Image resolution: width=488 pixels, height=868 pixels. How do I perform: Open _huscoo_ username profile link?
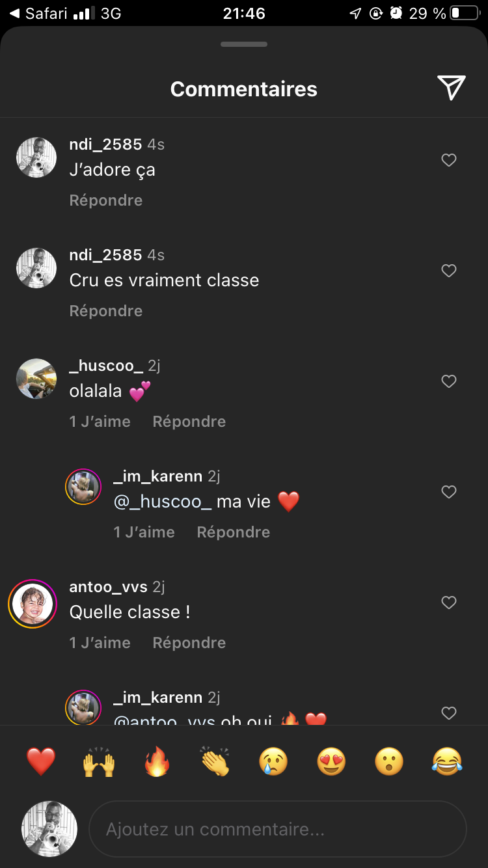(x=106, y=366)
